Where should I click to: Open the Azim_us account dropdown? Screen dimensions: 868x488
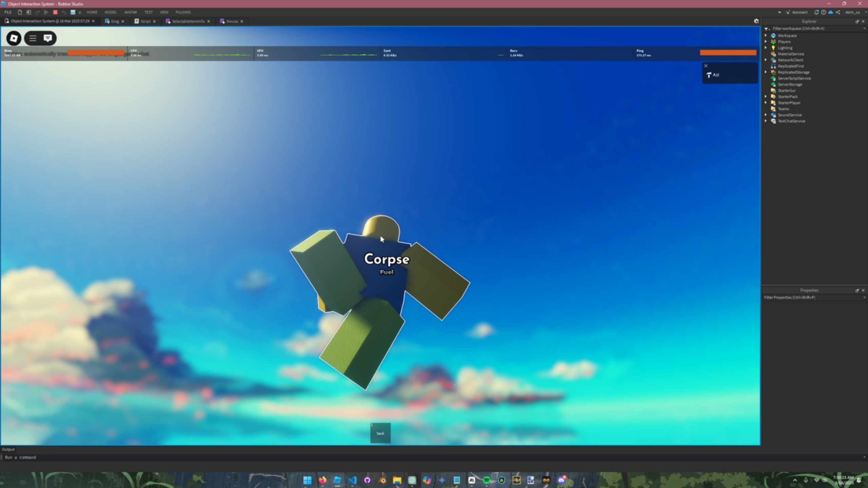click(854, 12)
